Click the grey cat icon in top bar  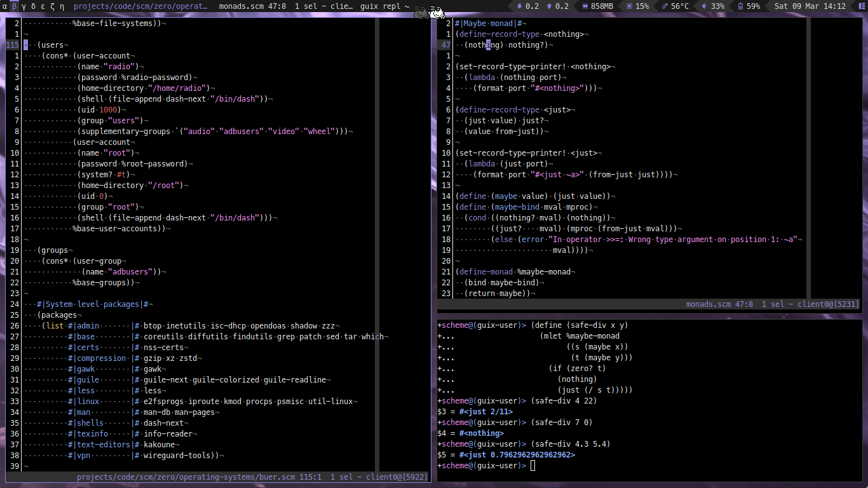(x=421, y=12)
